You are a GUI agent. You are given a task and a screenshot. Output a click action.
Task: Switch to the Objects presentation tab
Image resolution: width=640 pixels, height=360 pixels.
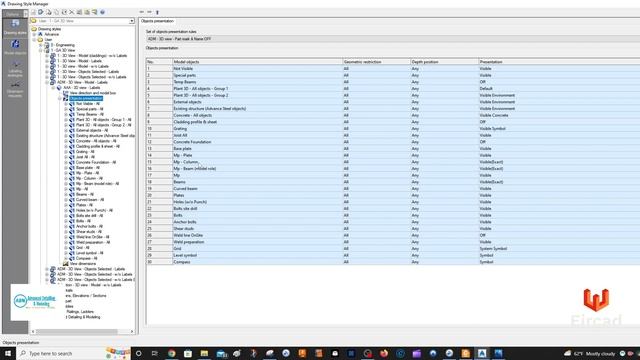point(157,21)
